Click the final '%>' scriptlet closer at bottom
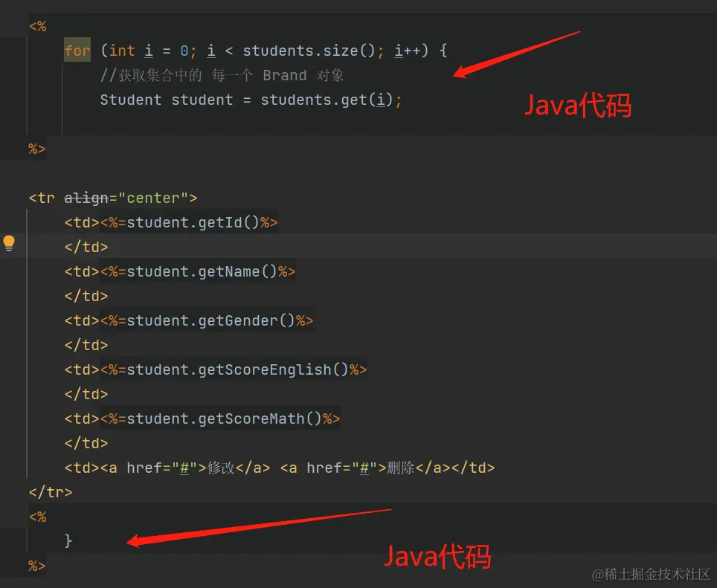This screenshot has width=717, height=588. coord(37,566)
